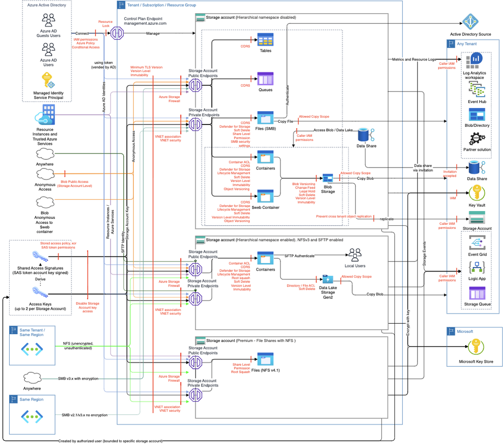Select the Managed Identity key icon

click(x=48, y=80)
